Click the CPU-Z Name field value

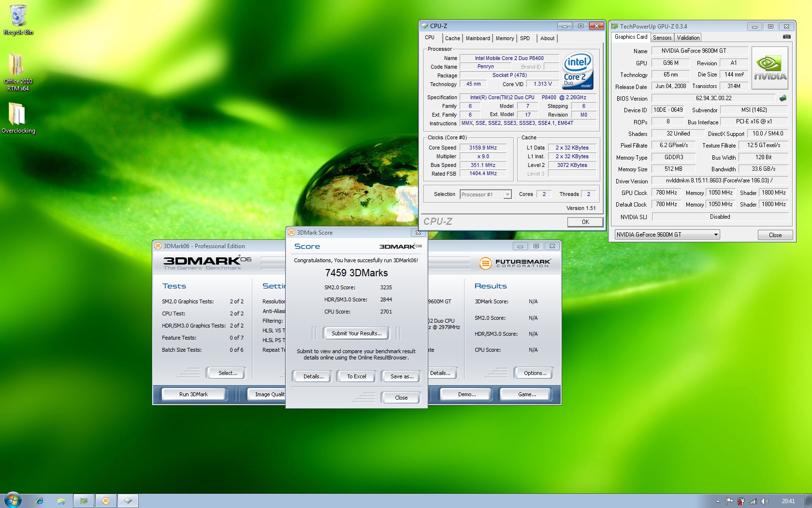[x=509, y=58]
